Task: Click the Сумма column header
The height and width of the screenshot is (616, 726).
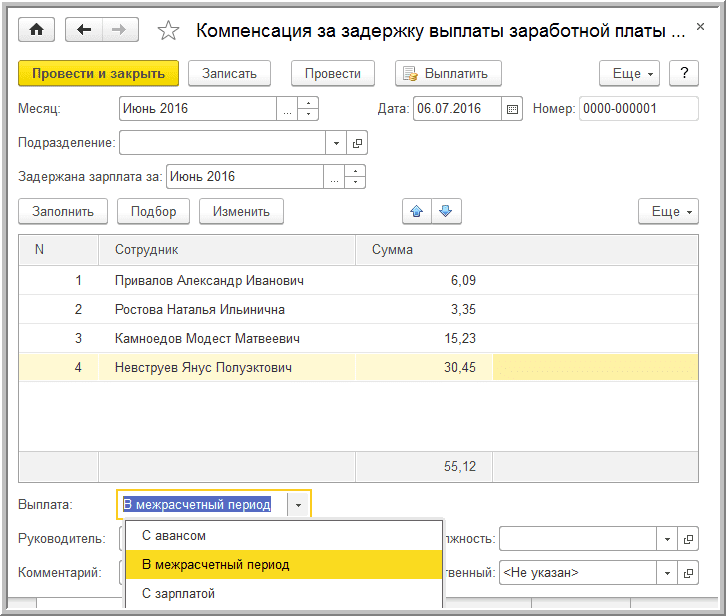Action: coord(526,250)
